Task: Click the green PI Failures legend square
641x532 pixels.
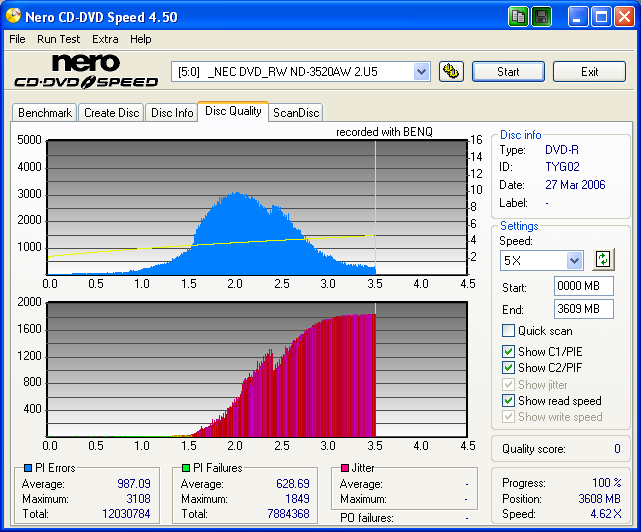Action: point(186,467)
